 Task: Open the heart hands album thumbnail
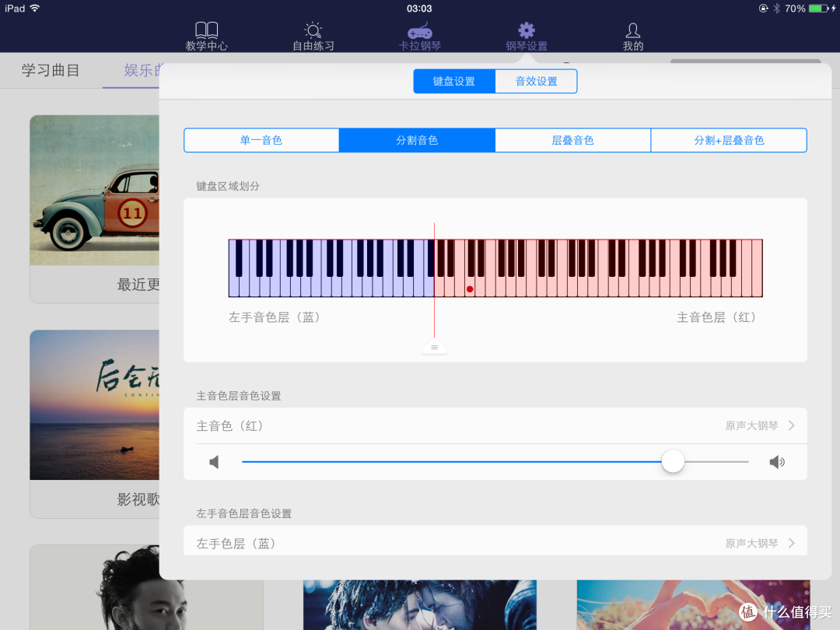pyautogui.click(x=693, y=605)
